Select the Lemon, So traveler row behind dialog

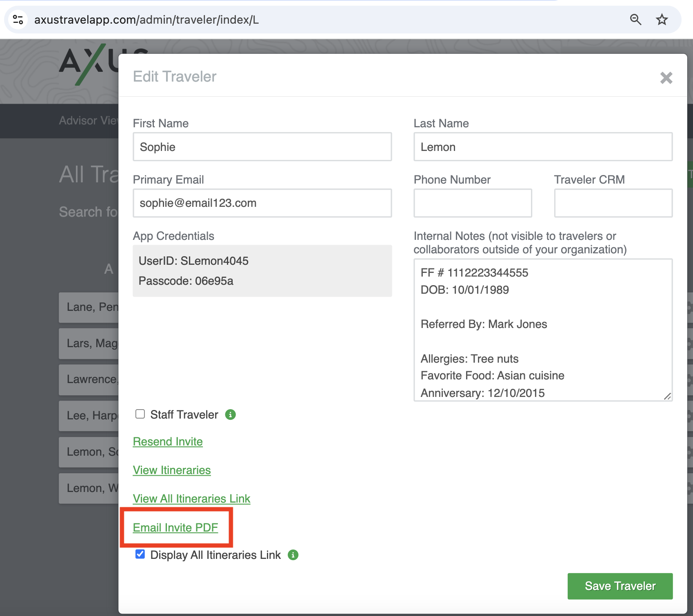[x=89, y=452]
